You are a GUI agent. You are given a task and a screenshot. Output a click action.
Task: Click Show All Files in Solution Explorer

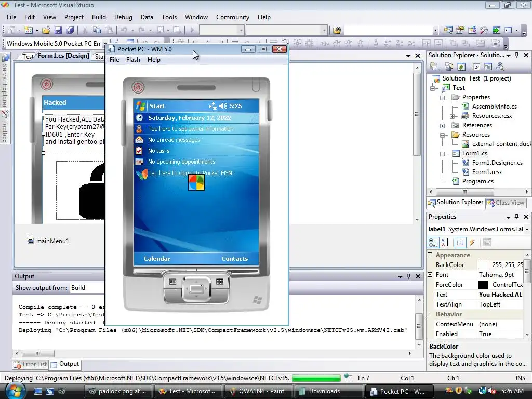tap(449, 67)
